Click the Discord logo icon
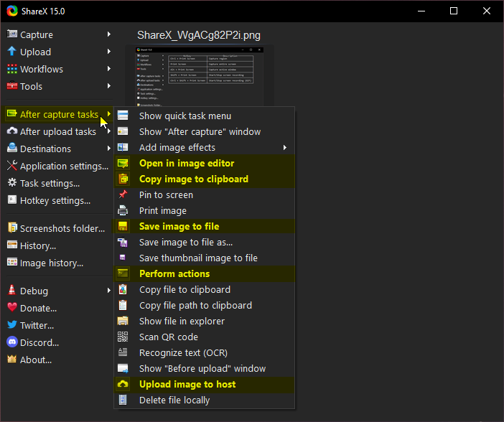Viewport: 504px width, 422px height. pos(12,342)
